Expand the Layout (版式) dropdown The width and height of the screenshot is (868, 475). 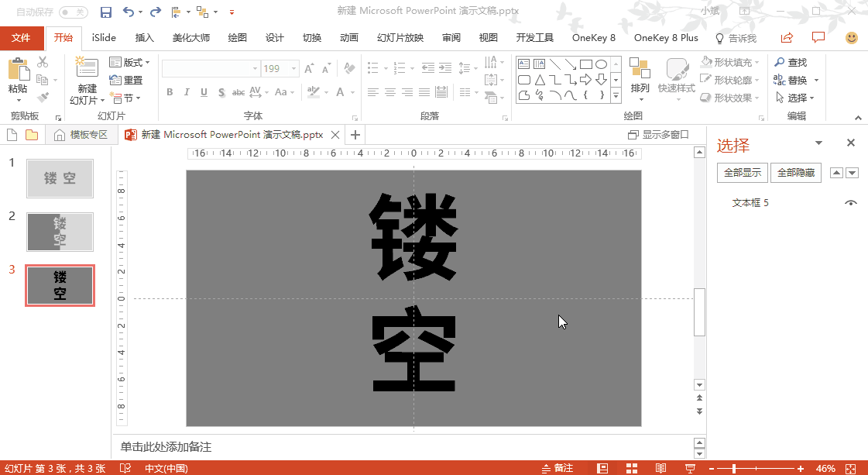tap(130, 62)
